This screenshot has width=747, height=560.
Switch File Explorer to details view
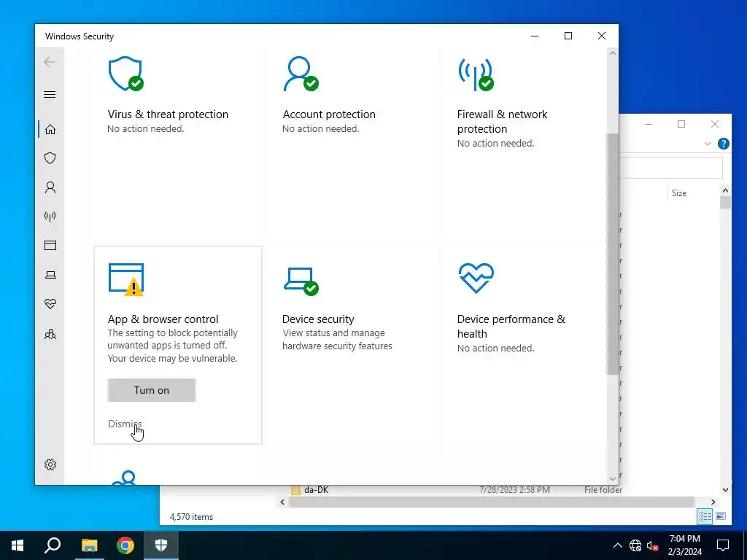(x=705, y=516)
